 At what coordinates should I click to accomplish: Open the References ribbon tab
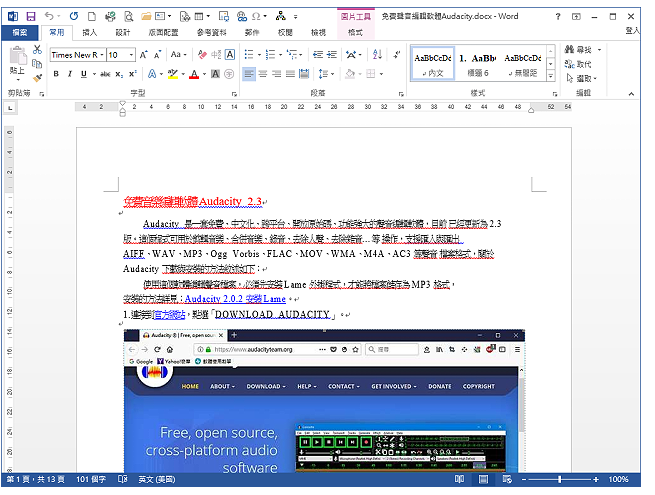coord(212,33)
